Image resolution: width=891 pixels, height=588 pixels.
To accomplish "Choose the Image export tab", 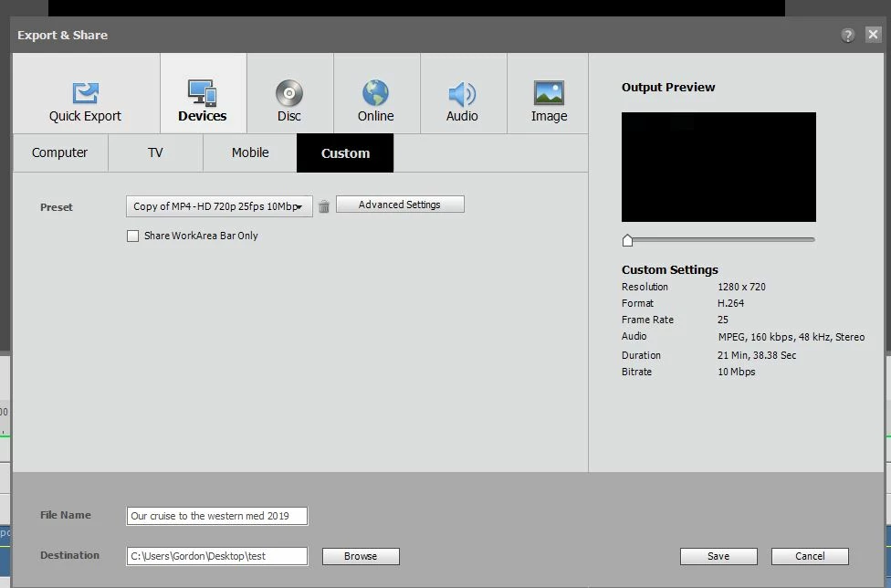I will click(548, 94).
